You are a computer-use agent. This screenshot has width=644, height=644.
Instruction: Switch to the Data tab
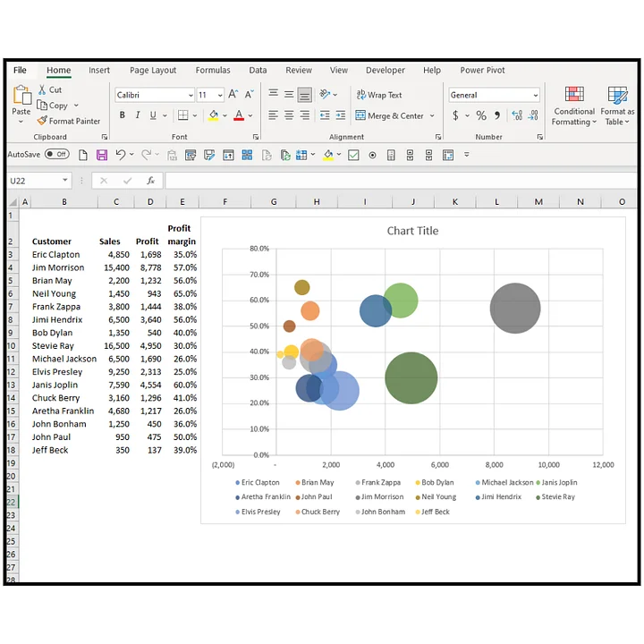(258, 71)
